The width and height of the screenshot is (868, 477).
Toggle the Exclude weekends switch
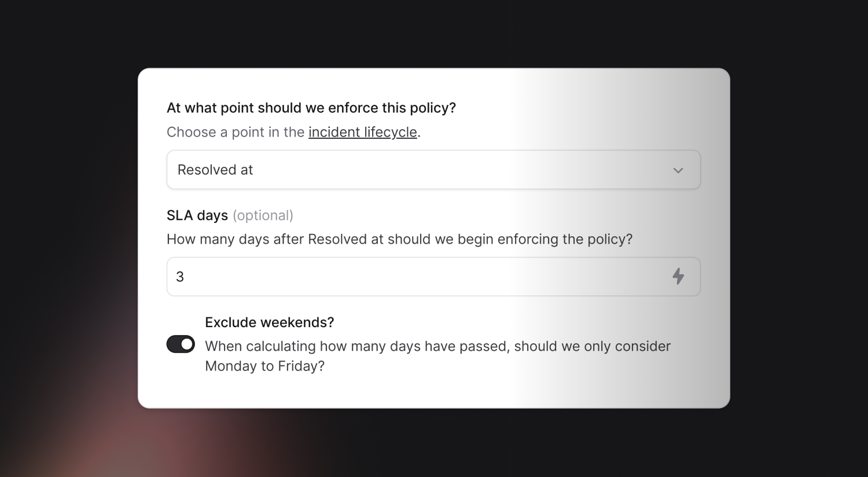point(181,344)
